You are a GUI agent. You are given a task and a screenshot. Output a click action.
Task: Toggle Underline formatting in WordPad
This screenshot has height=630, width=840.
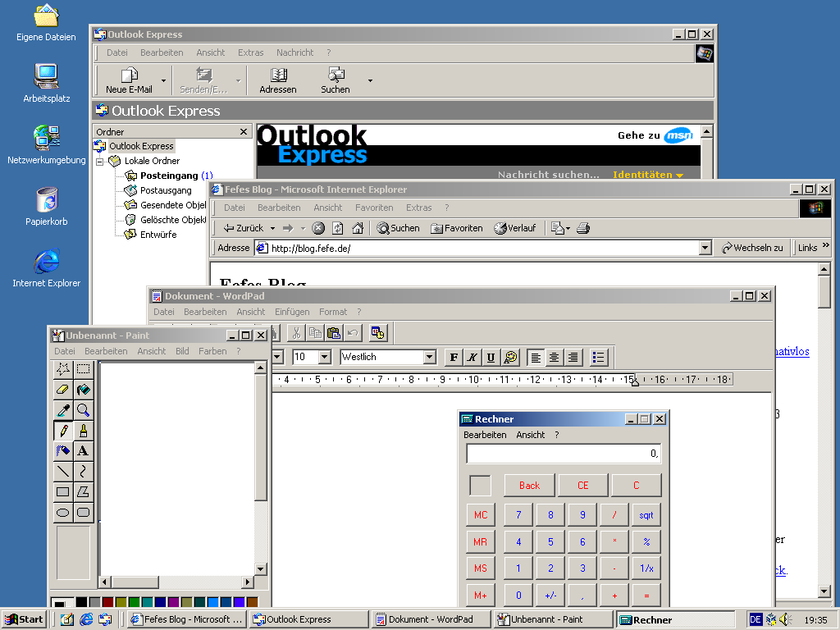(491, 358)
